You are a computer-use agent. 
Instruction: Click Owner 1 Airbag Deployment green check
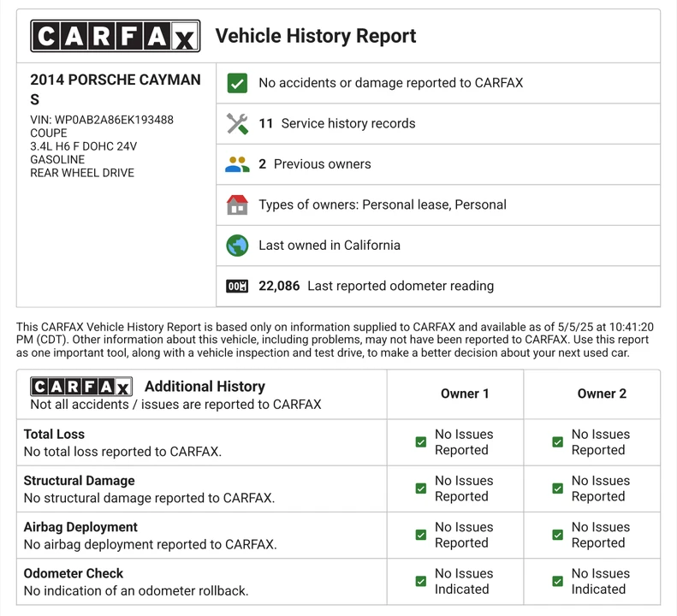click(x=420, y=535)
